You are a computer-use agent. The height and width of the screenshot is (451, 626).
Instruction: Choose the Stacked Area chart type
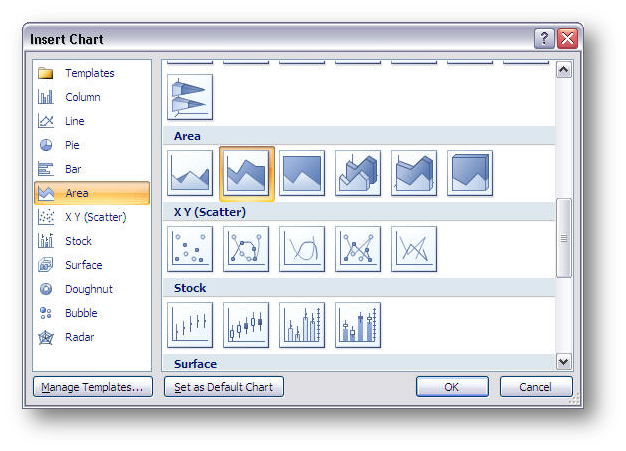pyautogui.click(x=246, y=172)
